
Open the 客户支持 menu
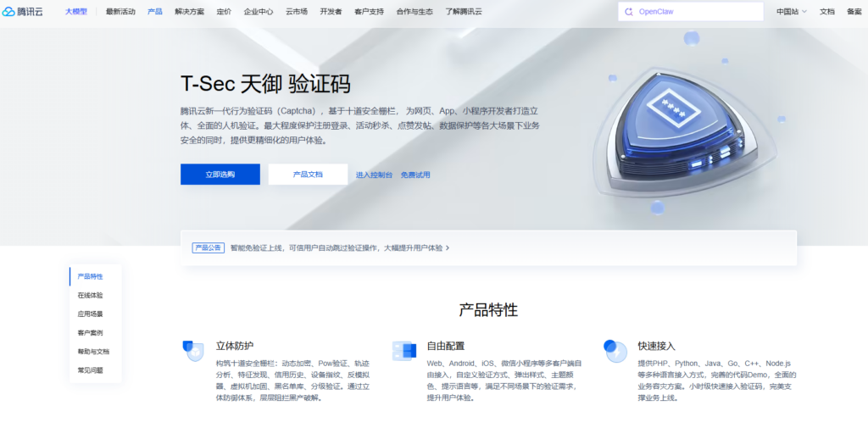[370, 12]
